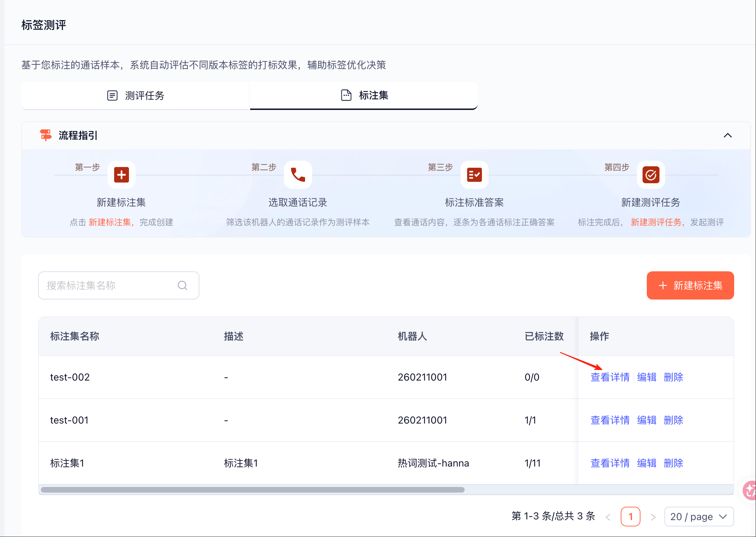Image resolution: width=756 pixels, height=537 pixels.
Task: Delete the test-002 annotation set
Action: coord(673,377)
